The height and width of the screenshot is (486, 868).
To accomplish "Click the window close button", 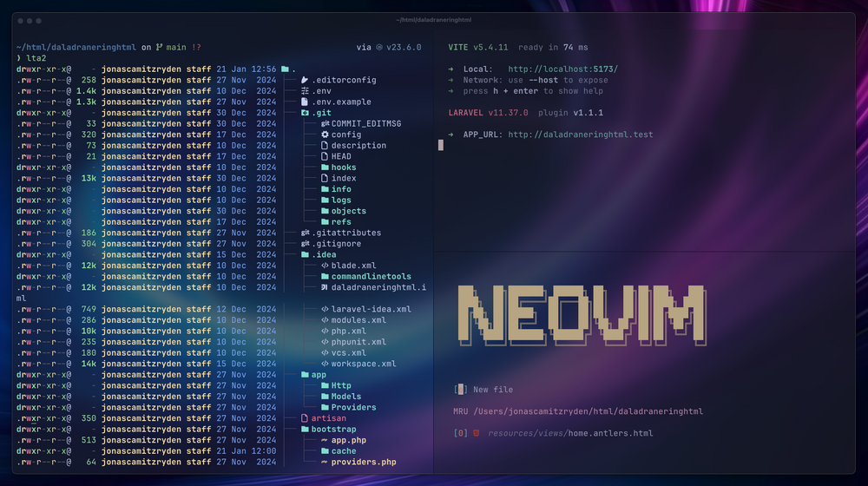I will (x=21, y=21).
